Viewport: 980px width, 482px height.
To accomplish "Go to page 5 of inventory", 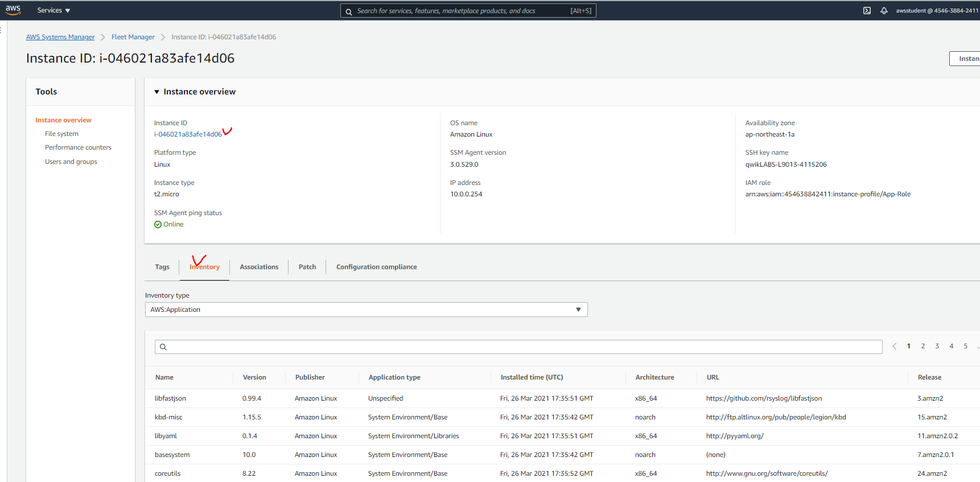I will (966, 346).
